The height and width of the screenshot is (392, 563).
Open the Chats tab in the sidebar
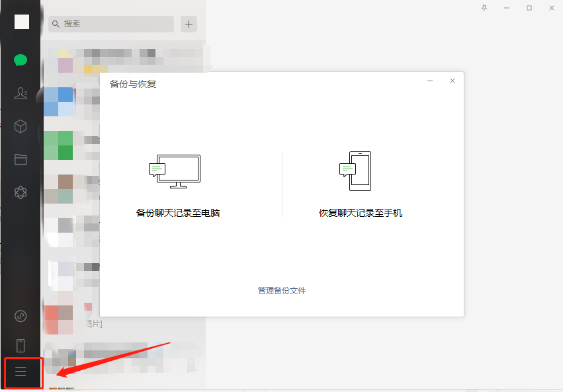coord(21,60)
